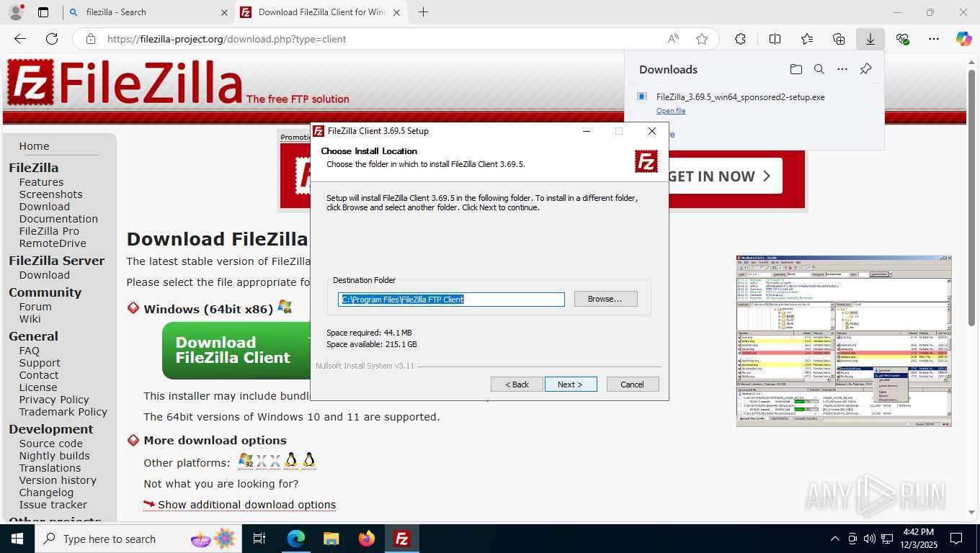The height and width of the screenshot is (553, 980).
Task: Open RemoteDrive sidebar link
Action: point(53,243)
